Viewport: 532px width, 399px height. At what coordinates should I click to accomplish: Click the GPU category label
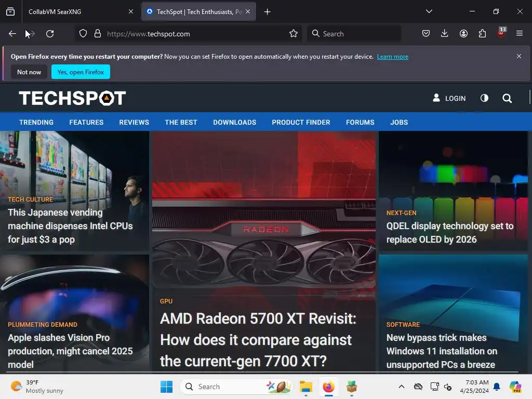pos(166,301)
